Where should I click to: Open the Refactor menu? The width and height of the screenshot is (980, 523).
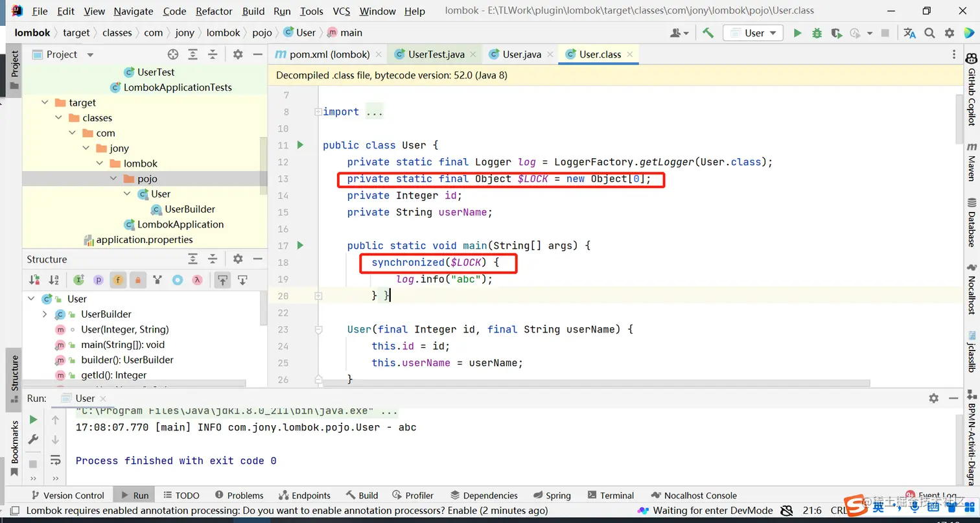point(214,11)
